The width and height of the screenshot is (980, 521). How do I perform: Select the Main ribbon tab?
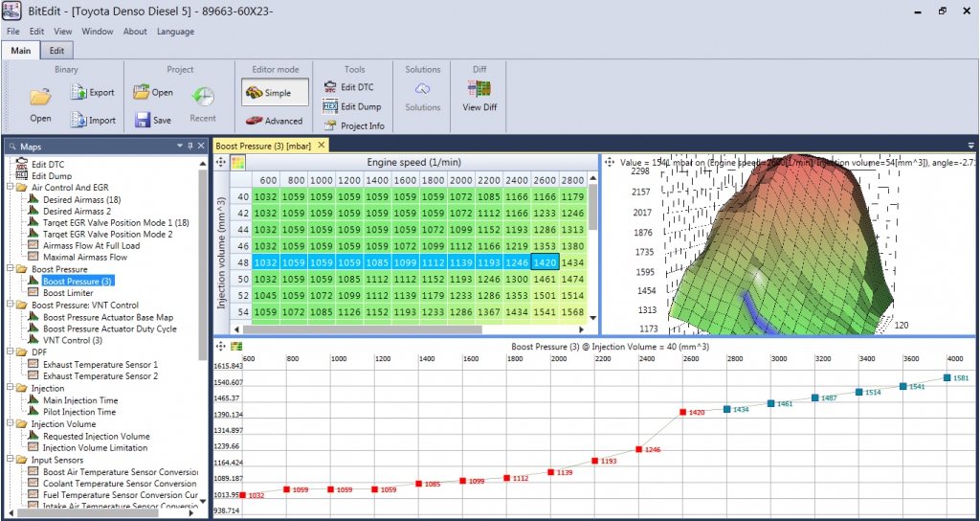[21, 51]
